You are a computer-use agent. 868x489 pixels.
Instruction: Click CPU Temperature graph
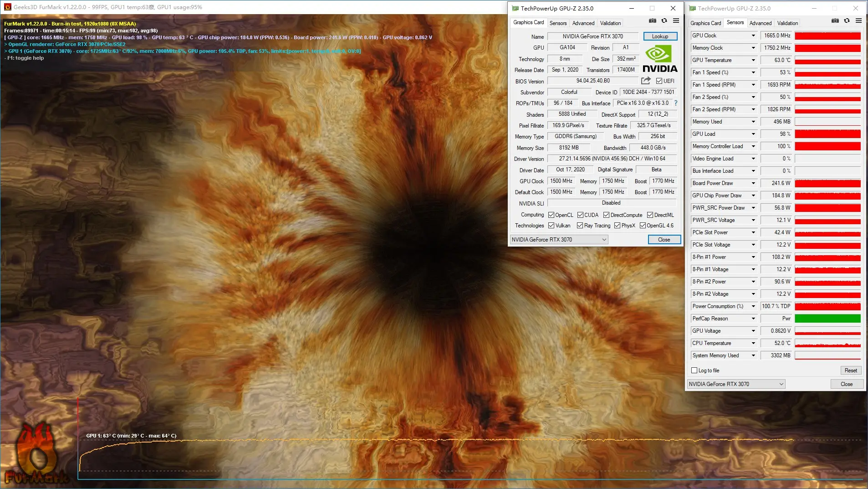click(x=827, y=343)
